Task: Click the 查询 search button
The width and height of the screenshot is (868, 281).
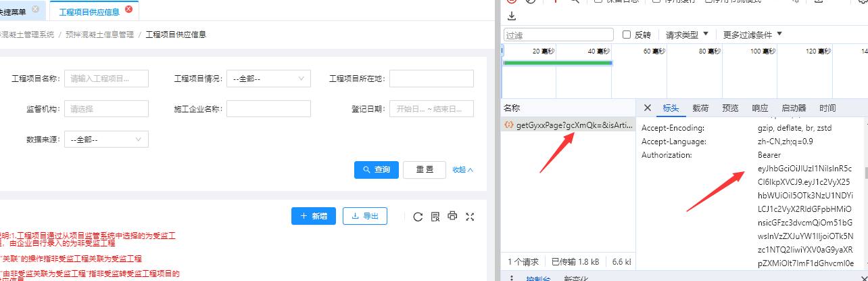Action: click(x=377, y=170)
